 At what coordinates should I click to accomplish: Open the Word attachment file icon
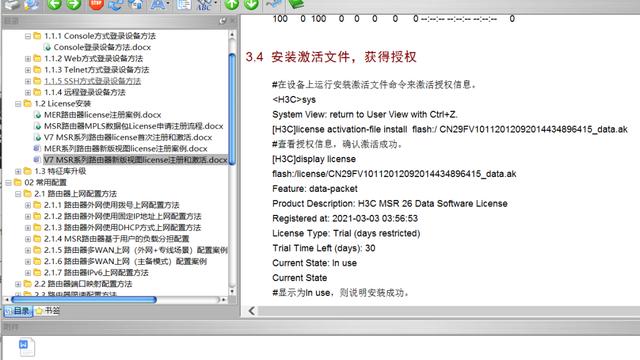[x=27, y=347]
